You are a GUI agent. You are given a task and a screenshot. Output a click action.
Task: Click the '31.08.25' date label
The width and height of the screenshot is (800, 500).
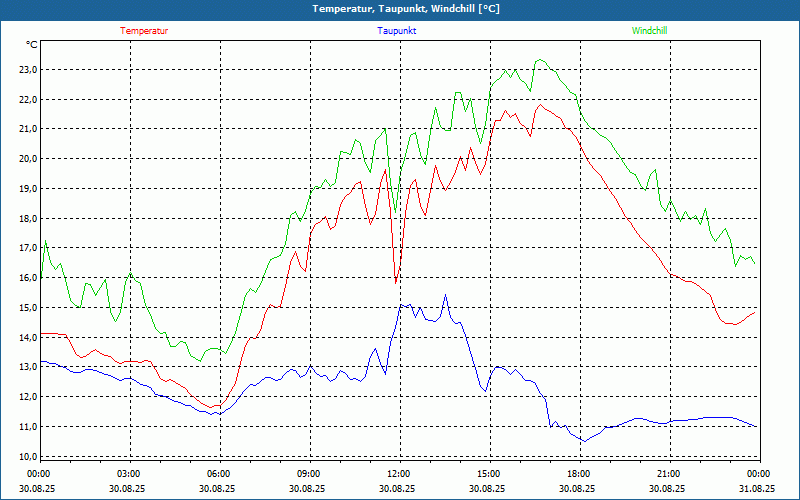coord(757,488)
